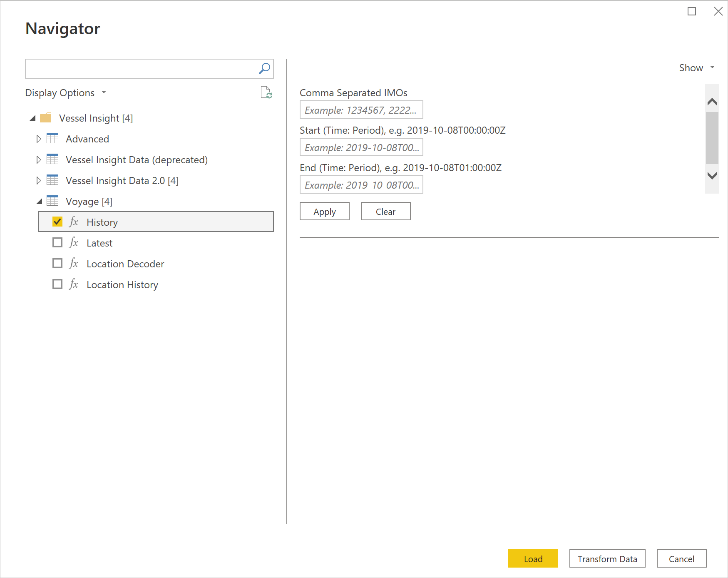This screenshot has height=578, width=728.
Task: Click the Cancel button
Action: coord(682,559)
